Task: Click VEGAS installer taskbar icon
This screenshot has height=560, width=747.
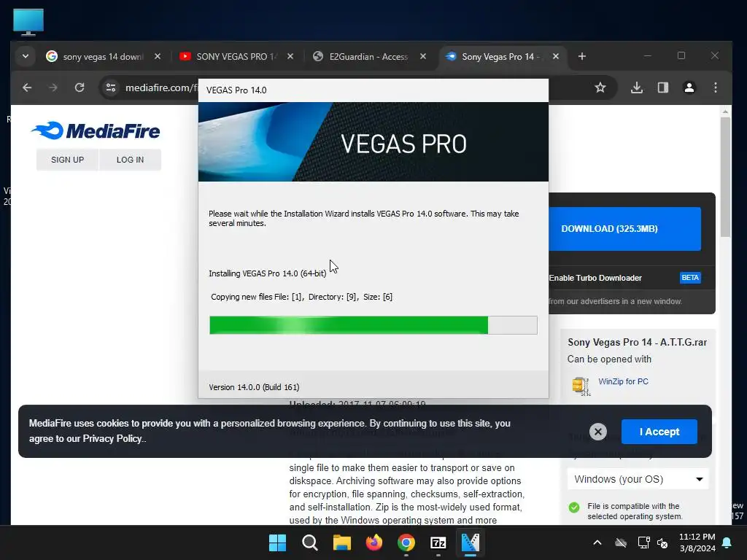Action: pyautogui.click(x=471, y=542)
